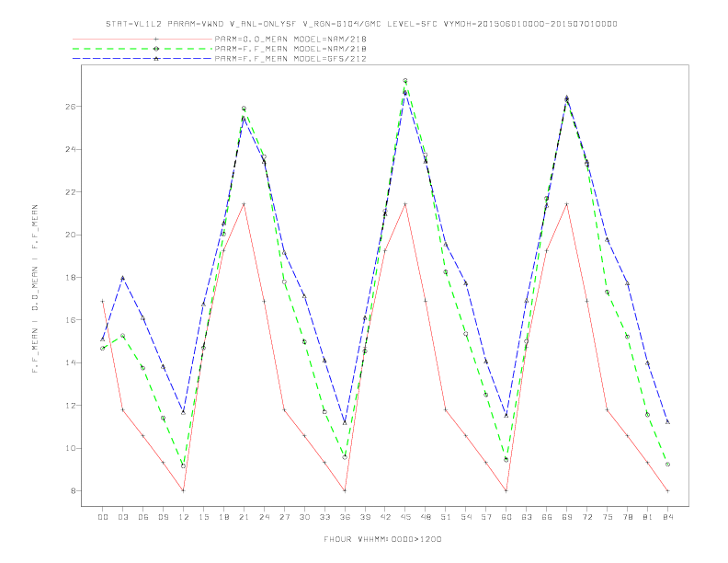
Task: Click the blue GFS triangle marker at hour 84
Action: 667,421
